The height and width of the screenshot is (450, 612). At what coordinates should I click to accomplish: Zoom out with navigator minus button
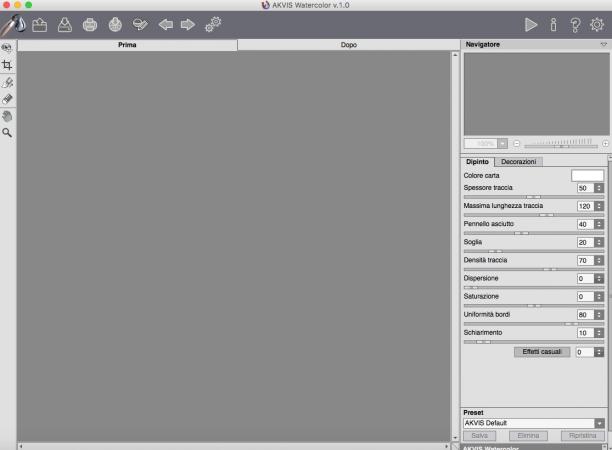[516, 144]
